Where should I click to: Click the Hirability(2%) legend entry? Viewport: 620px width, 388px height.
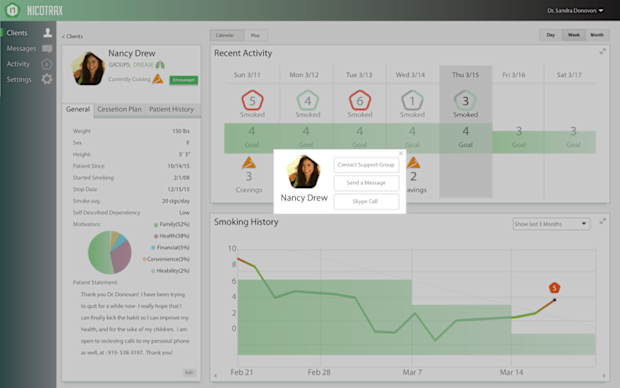pyautogui.click(x=170, y=271)
